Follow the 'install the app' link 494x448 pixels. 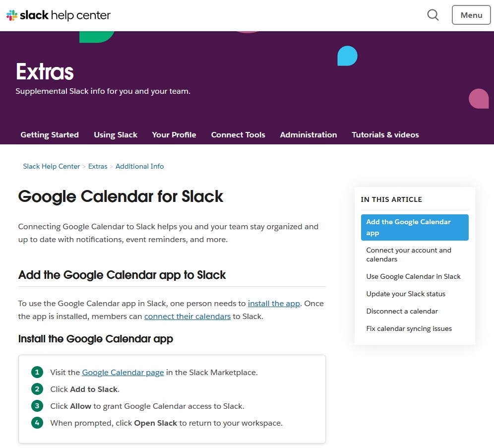pyautogui.click(x=274, y=304)
